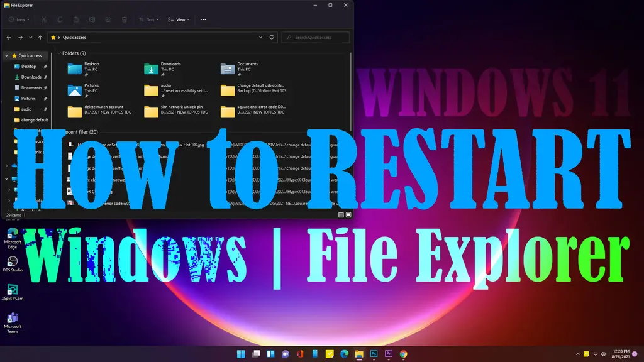
Task: Open Microsoft Office from the taskbar
Action: point(300,354)
